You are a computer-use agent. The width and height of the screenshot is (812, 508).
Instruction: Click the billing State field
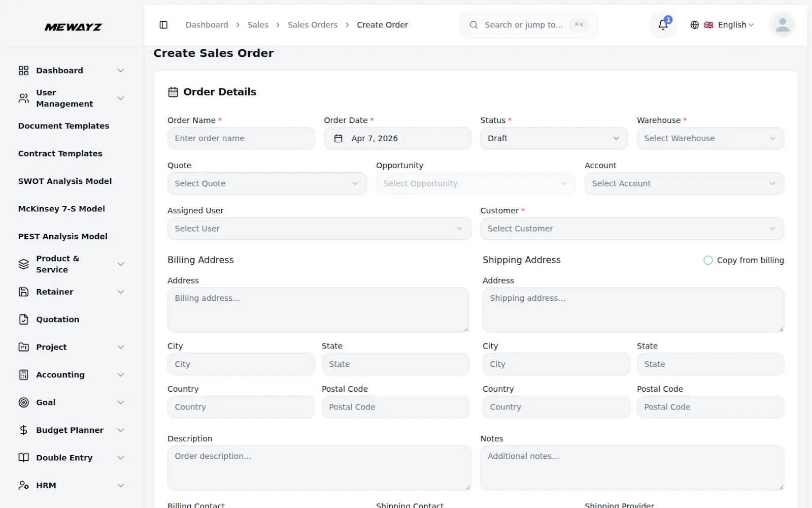[x=395, y=364]
